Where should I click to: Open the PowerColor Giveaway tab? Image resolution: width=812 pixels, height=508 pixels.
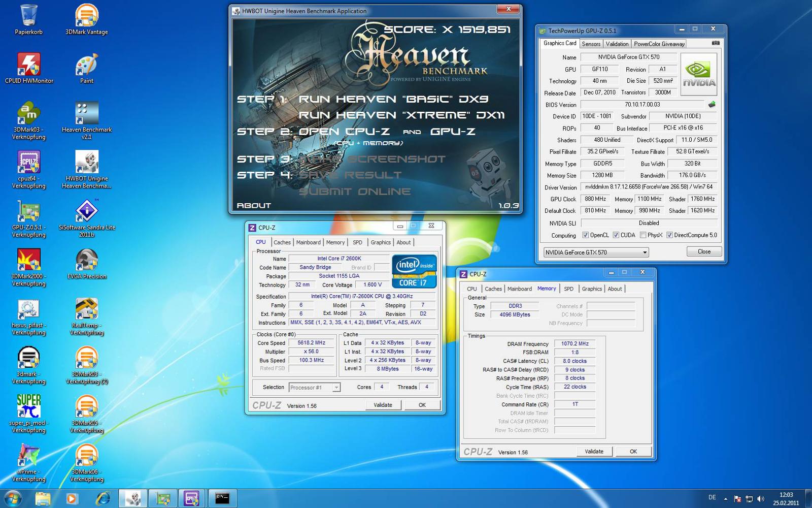tap(659, 44)
